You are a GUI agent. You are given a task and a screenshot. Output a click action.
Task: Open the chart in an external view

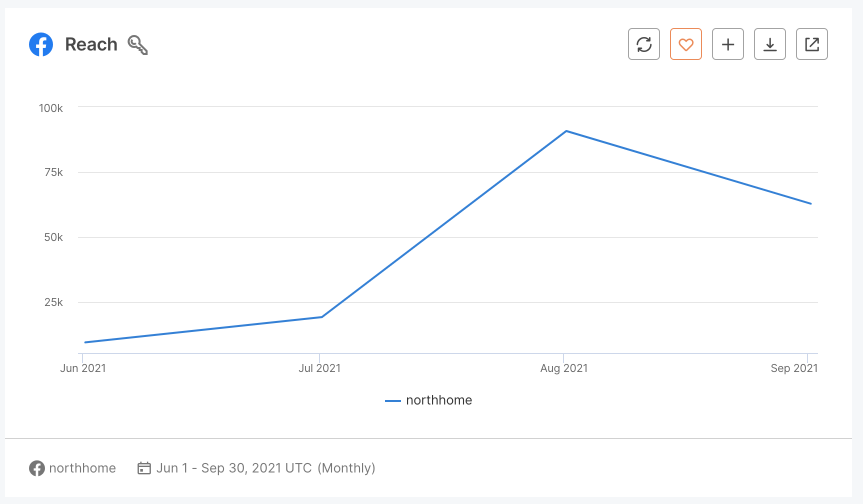[811, 44]
